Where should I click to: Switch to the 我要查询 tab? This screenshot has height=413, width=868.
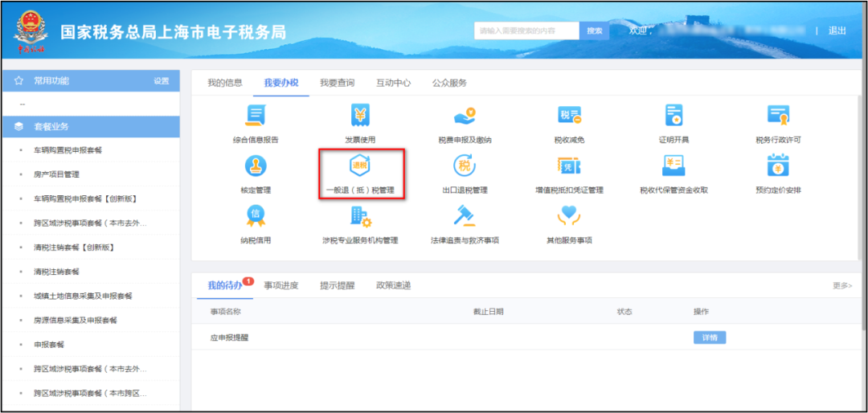[x=337, y=83]
